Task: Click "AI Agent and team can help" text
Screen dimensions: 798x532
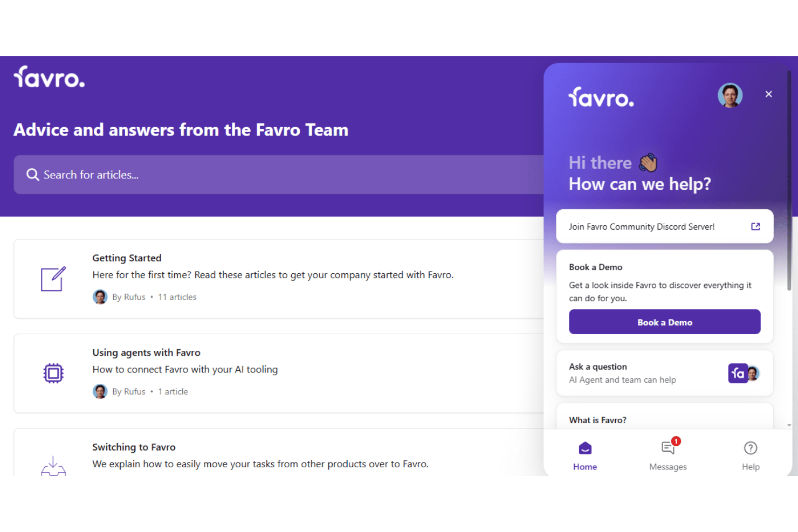Action: click(623, 380)
